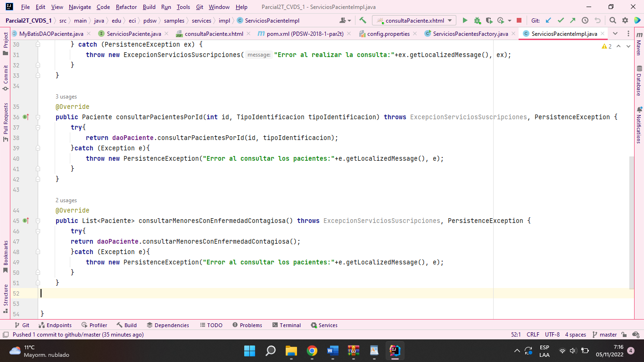Image resolution: width=644 pixels, height=362 pixels.
Task: Open the run-with-profiler options dropdown arrow
Action: point(510,21)
